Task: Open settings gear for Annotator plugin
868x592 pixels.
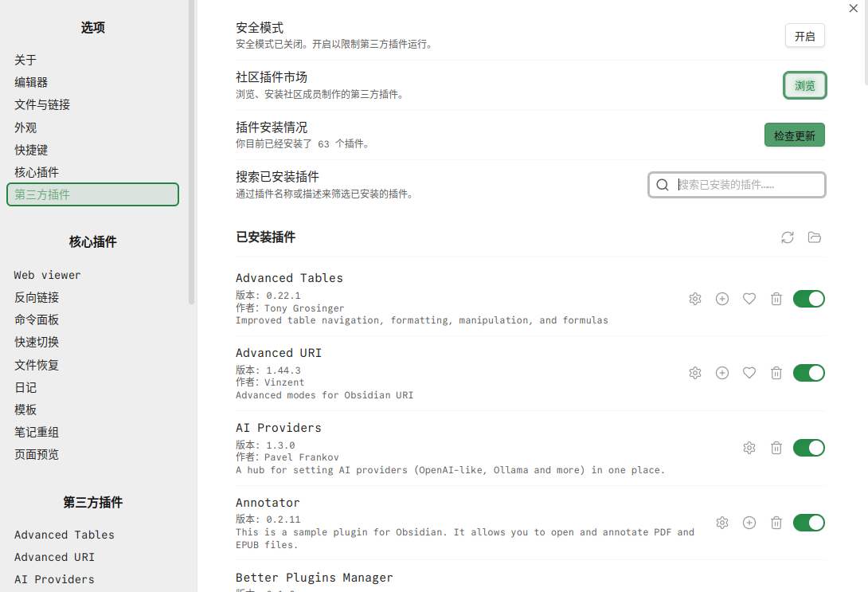Action: (x=722, y=523)
